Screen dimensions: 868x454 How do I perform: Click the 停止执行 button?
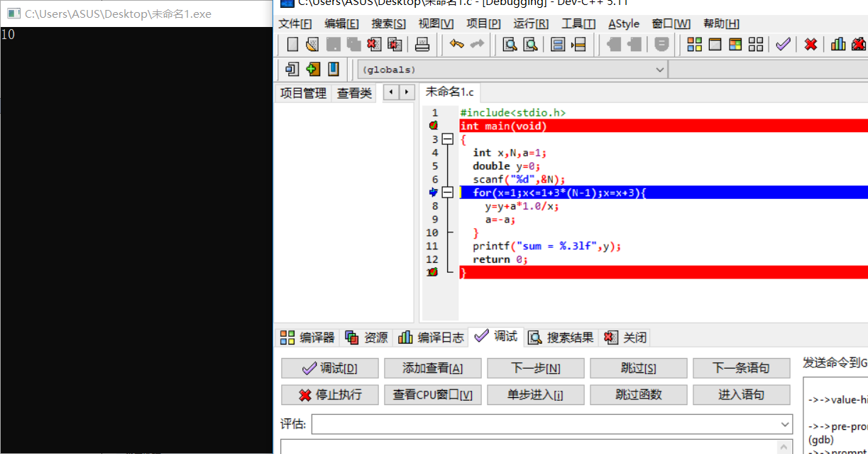point(330,394)
